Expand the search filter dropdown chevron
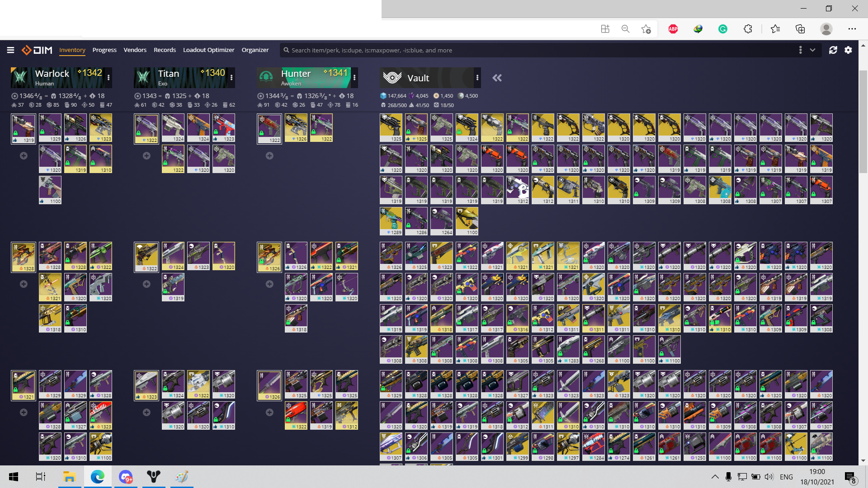 click(x=812, y=50)
